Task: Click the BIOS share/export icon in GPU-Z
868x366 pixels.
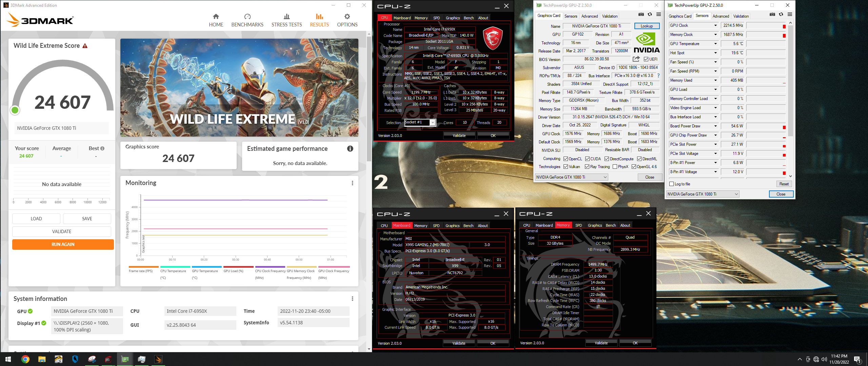Action: point(636,59)
